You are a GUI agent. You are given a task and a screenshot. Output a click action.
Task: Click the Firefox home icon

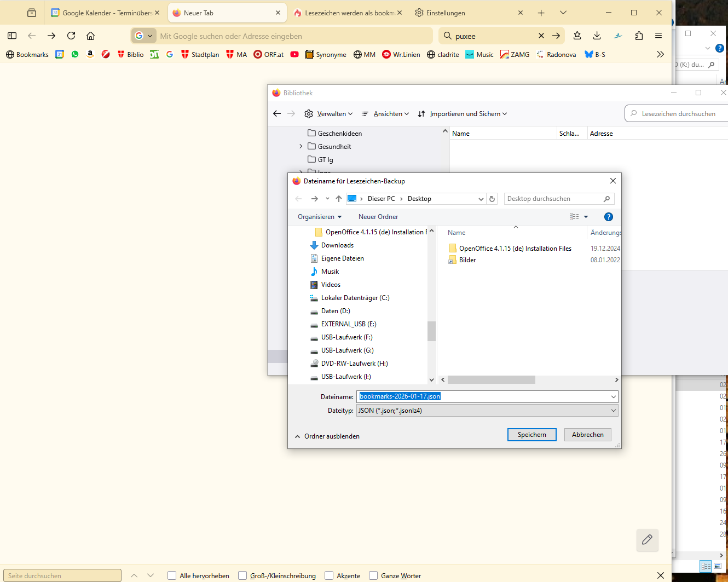tap(91, 36)
